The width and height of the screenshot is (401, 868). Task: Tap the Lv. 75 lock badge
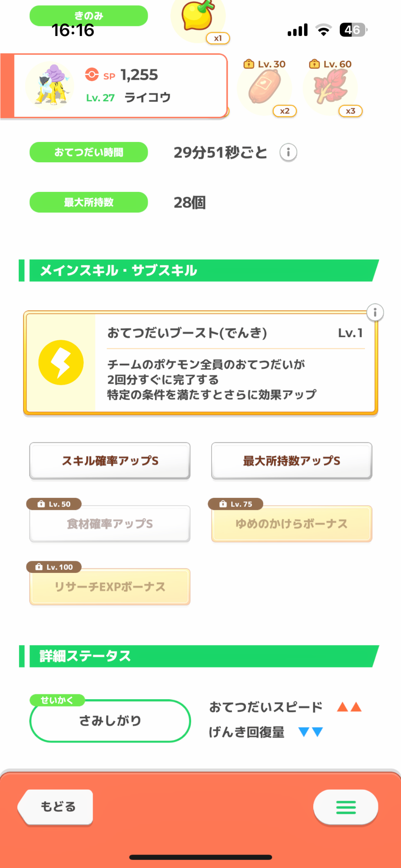236,504
